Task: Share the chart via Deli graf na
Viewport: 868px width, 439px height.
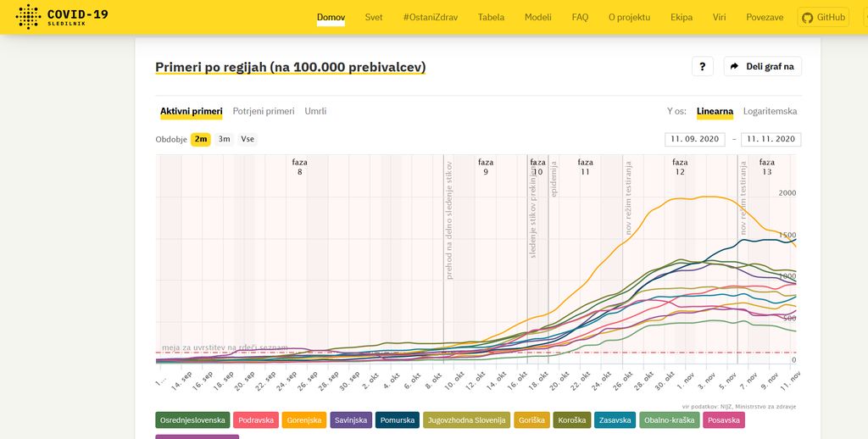Action: (762, 67)
